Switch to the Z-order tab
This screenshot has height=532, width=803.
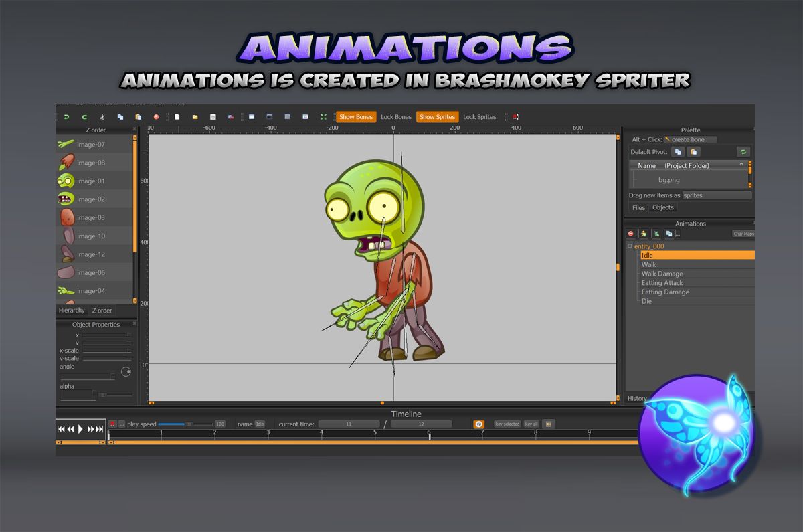[x=102, y=311]
